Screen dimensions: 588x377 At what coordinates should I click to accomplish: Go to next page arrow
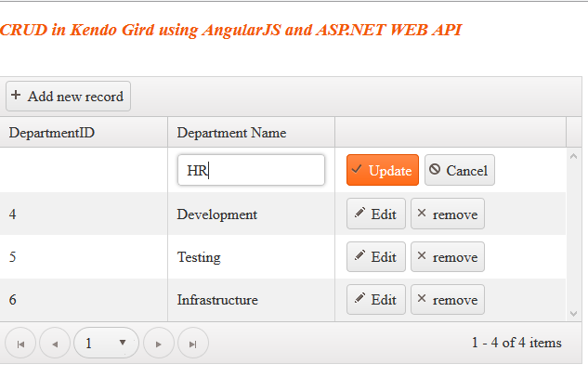coord(159,344)
